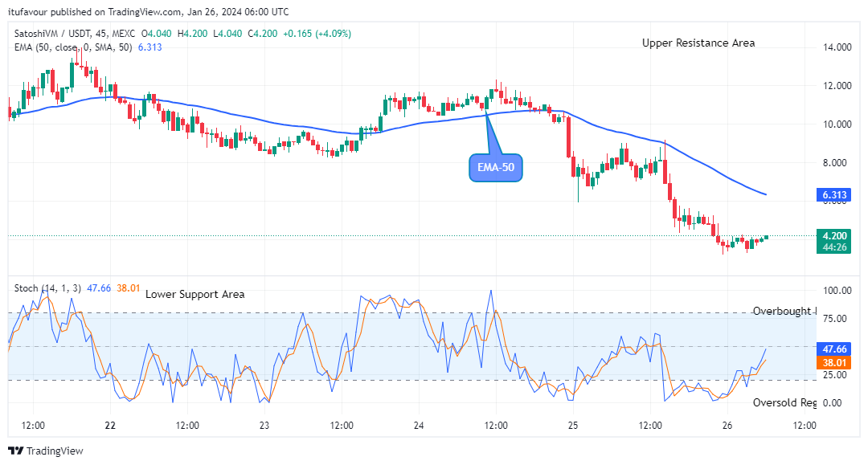Image resolution: width=868 pixels, height=465 pixels.
Task: Click the TradingView wordmark text
Action: (x=55, y=451)
